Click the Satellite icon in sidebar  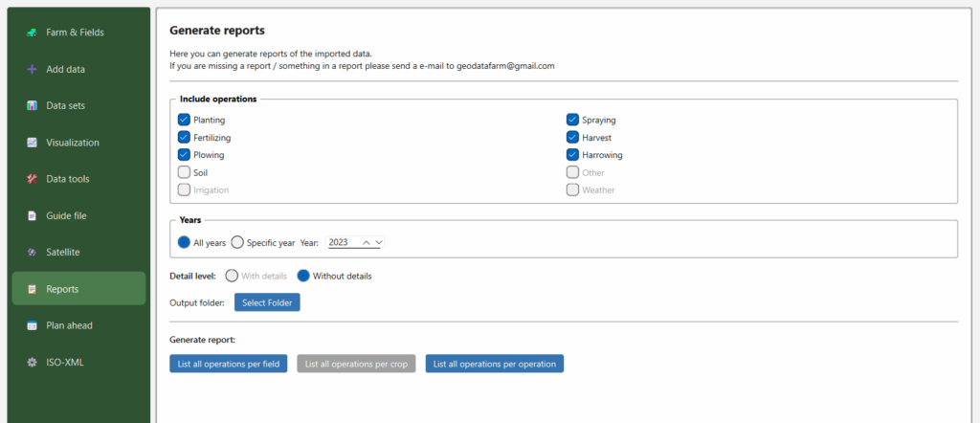pos(32,253)
